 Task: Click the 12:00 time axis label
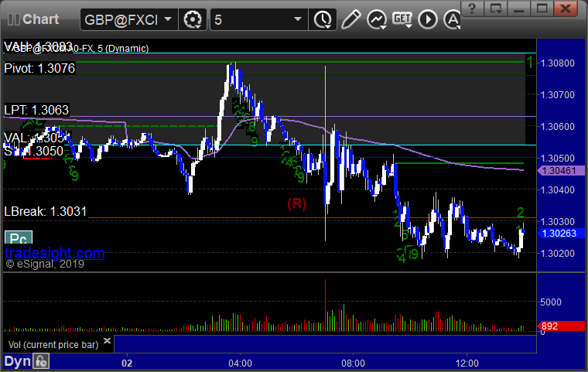[x=467, y=363]
